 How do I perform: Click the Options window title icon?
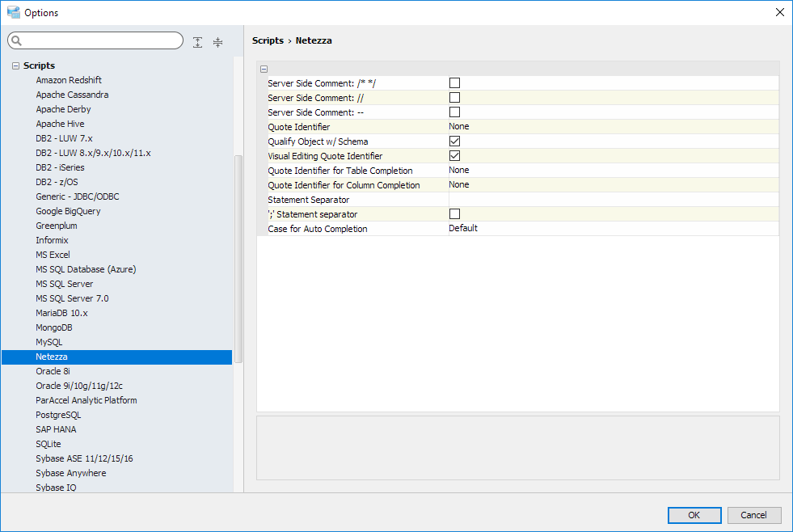point(13,12)
